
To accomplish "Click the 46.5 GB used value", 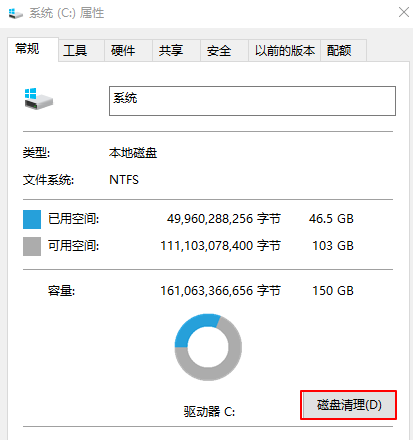I will click(x=331, y=219).
